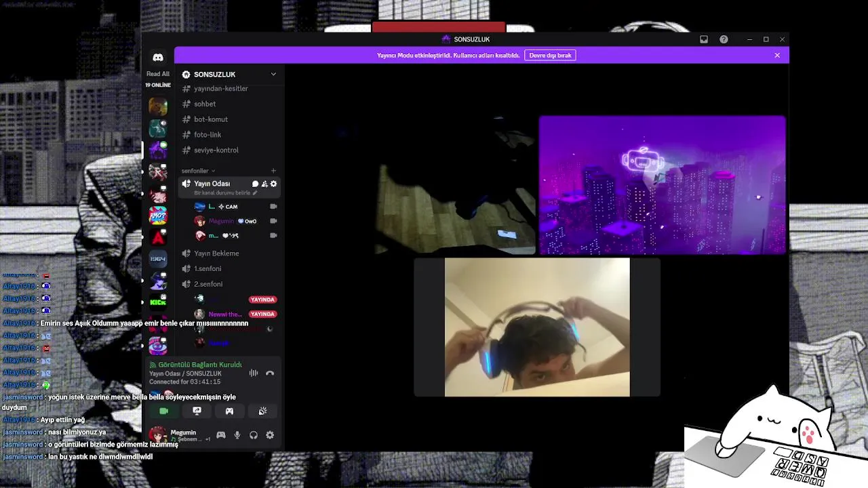Click first YAYINDA badge under 2.senfoni
Image resolution: width=868 pixels, height=488 pixels.
262,300
